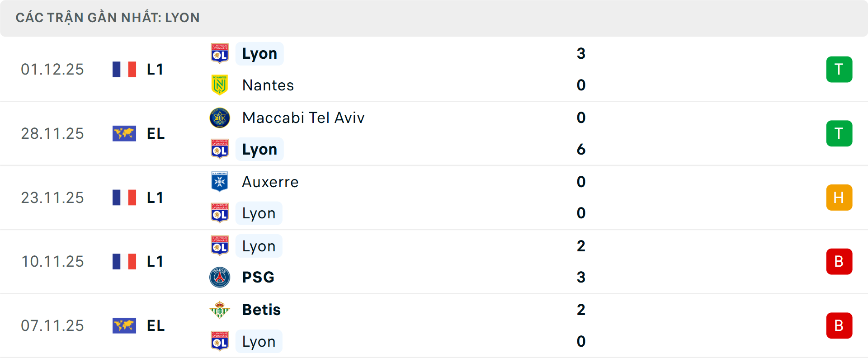Click the 'Các trận gần nhất: Lyon' header
This screenshot has height=358, width=868.
coord(108,18)
